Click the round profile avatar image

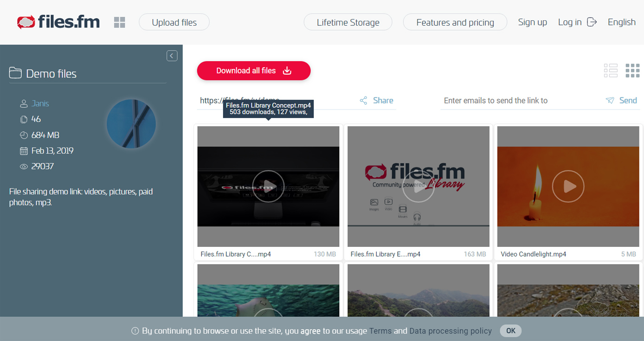[131, 124]
